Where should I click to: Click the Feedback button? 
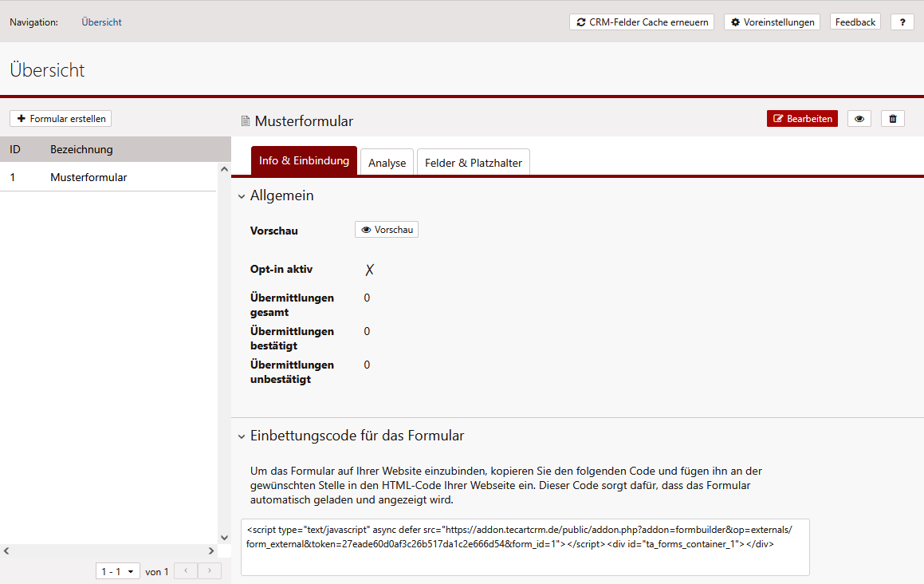[x=855, y=22]
